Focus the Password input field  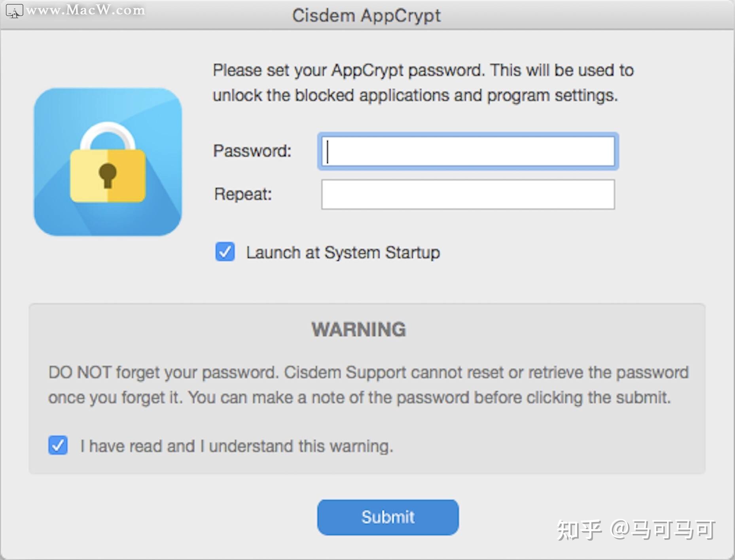coord(468,151)
